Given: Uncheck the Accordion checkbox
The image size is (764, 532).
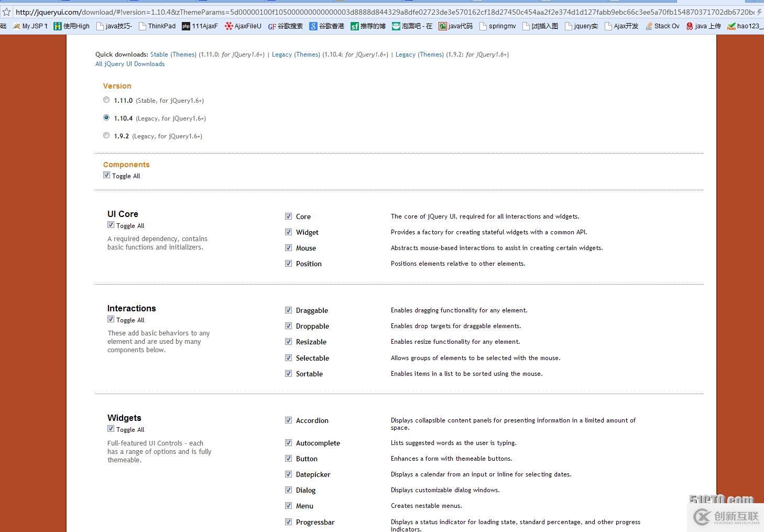Looking at the screenshot, I should click(x=288, y=420).
